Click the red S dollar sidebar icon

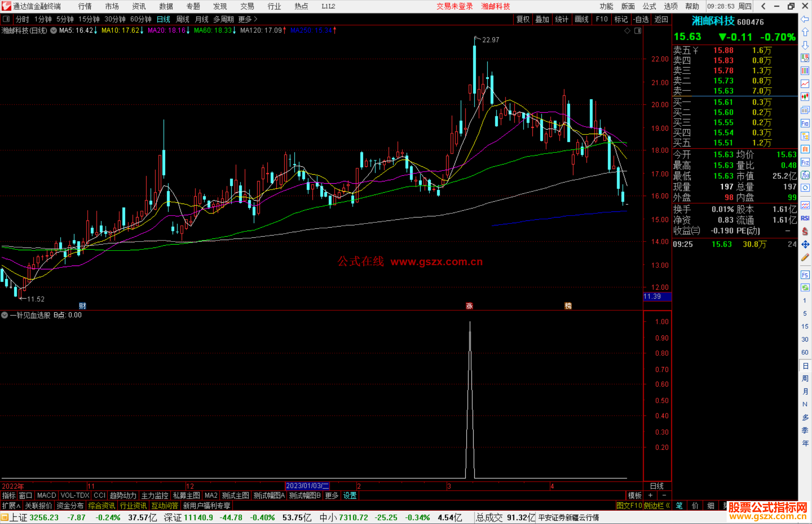805,231
